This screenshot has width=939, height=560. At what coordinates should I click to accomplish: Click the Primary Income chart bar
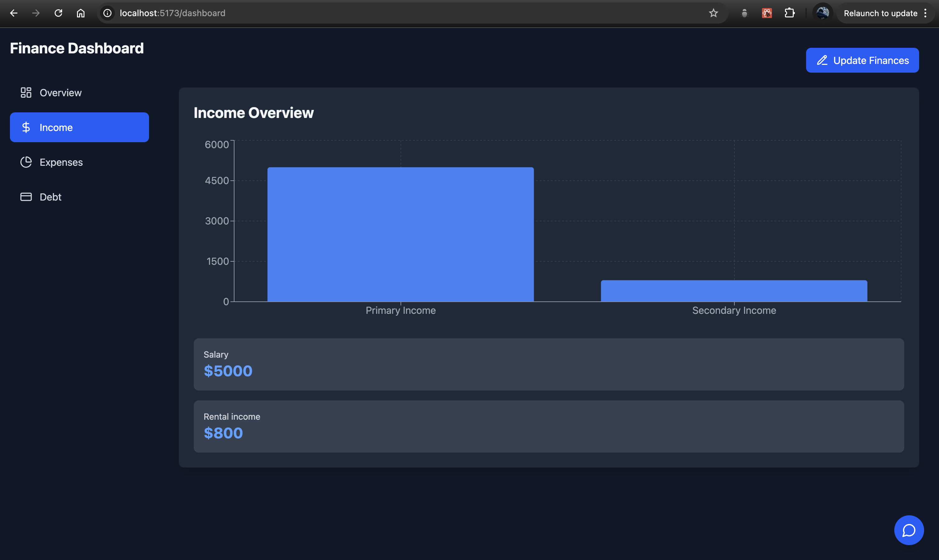tap(401, 234)
